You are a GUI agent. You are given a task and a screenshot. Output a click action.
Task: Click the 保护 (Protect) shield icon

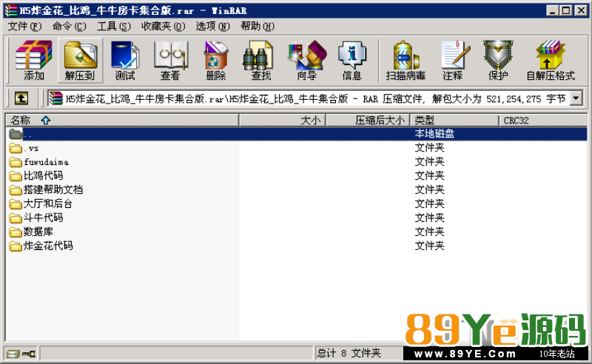(498, 56)
